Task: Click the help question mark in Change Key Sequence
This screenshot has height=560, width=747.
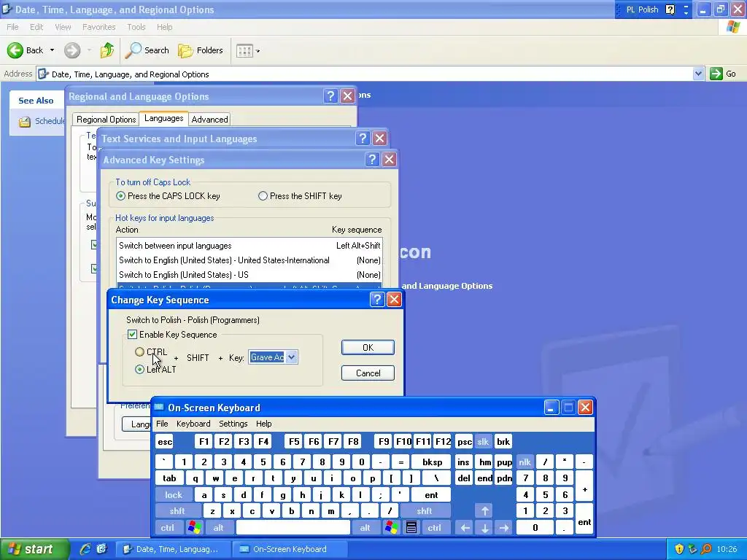Action: coord(377,300)
